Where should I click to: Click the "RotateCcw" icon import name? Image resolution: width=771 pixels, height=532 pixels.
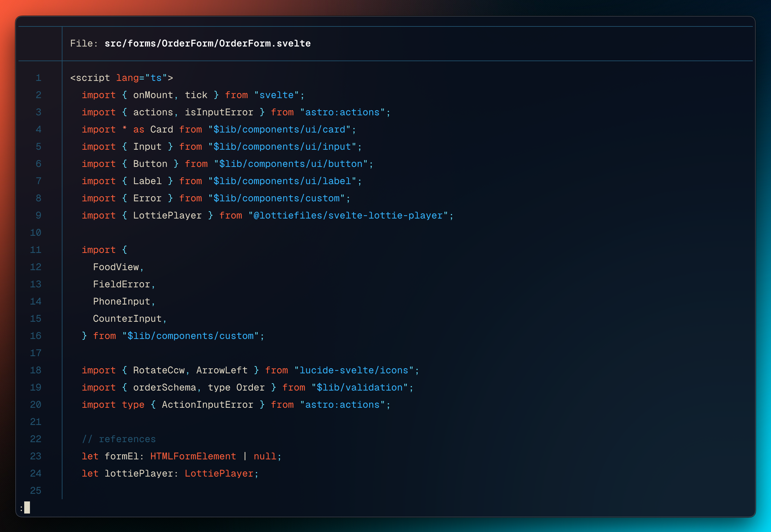click(x=159, y=370)
